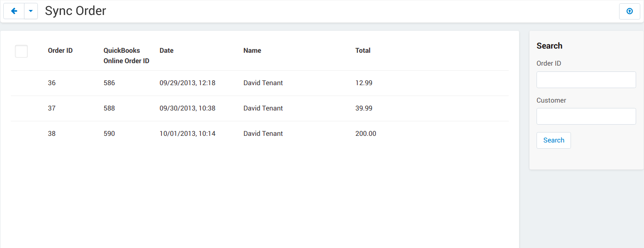The width and height of the screenshot is (644, 248).
Task: Click the back arrow icon
Action: coord(14,11)
